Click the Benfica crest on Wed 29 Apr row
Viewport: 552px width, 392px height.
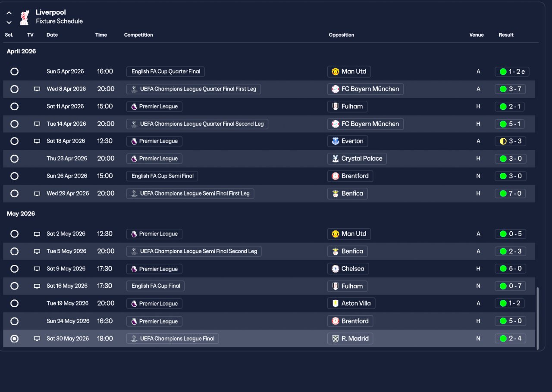click(336, 194)
